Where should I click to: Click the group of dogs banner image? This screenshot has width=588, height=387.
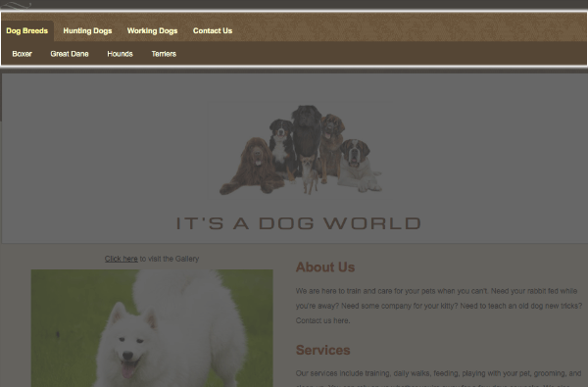click(x=301, y=150)
